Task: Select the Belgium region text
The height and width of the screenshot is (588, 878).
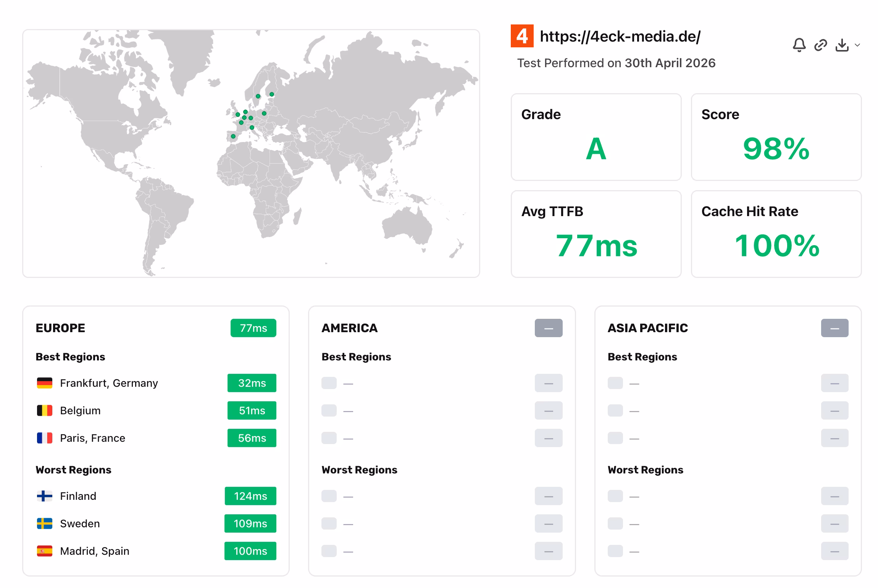Action: [80, 410]
